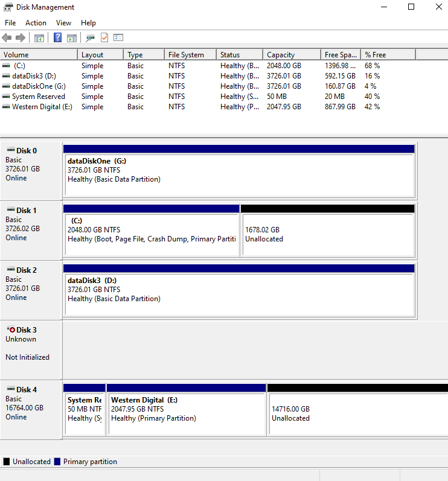Select the System Reserved volume row
This screenshot has height=481, width=448.
(208, 97)
